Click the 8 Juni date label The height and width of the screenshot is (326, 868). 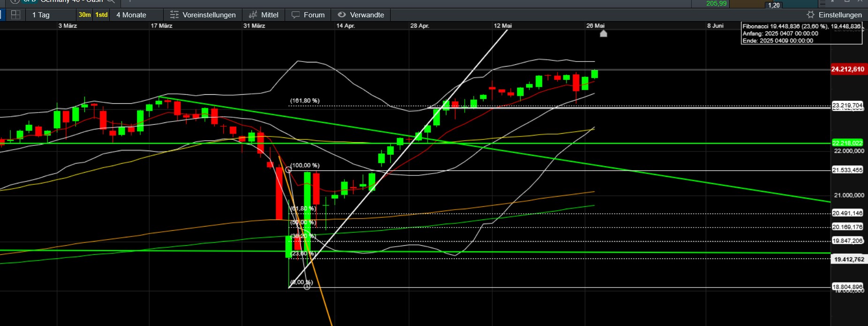click(716, 26)
